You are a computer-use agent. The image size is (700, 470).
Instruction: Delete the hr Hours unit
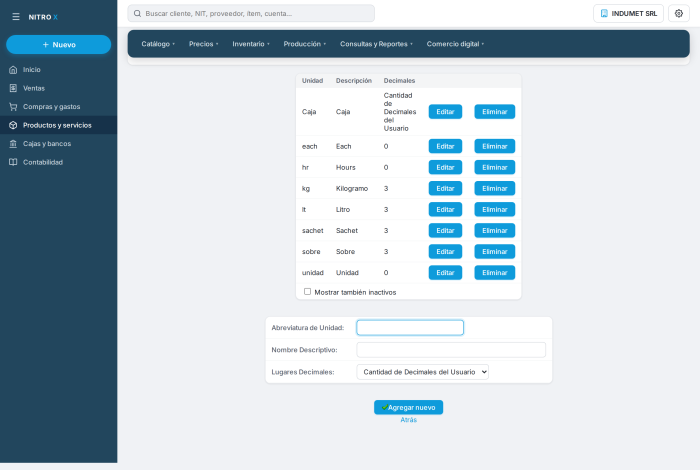click(x=495, y=167)
